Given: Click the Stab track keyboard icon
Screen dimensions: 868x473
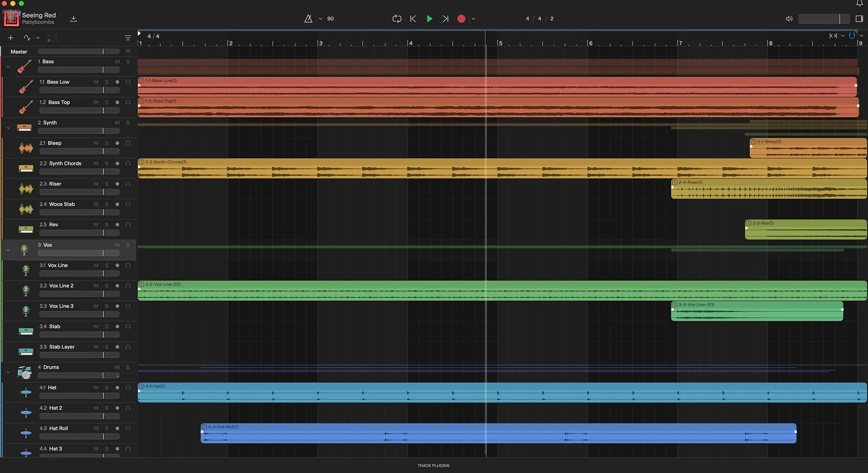Looking at the screenshot, I should click(26, 332).
